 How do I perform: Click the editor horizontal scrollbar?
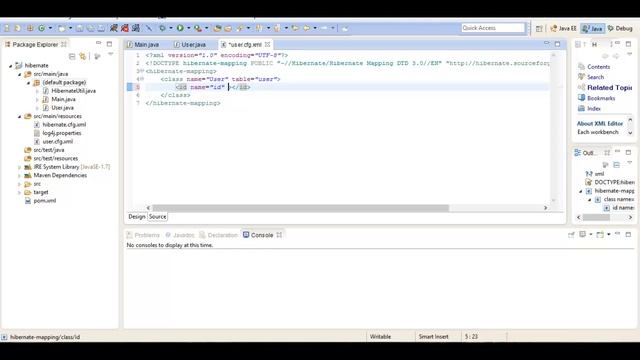pyautogui.click(x=300, y=208)
